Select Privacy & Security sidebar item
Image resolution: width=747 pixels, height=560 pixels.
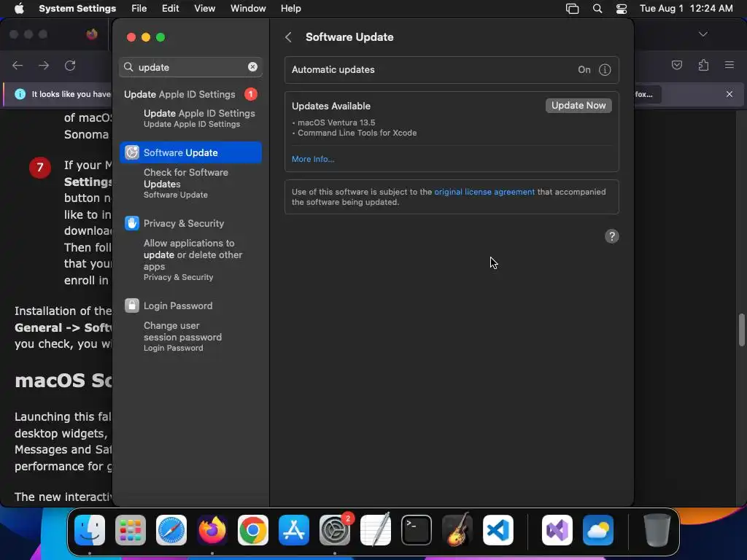point(190,223)
